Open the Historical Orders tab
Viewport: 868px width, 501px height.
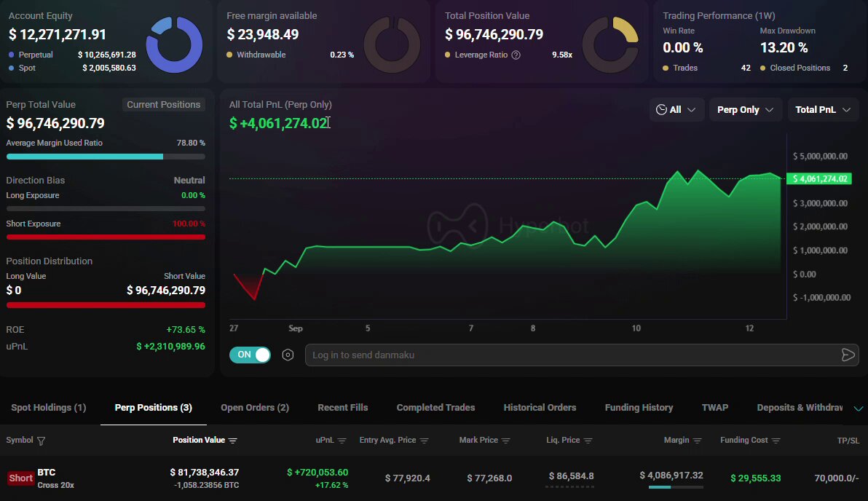coord(540,408)
